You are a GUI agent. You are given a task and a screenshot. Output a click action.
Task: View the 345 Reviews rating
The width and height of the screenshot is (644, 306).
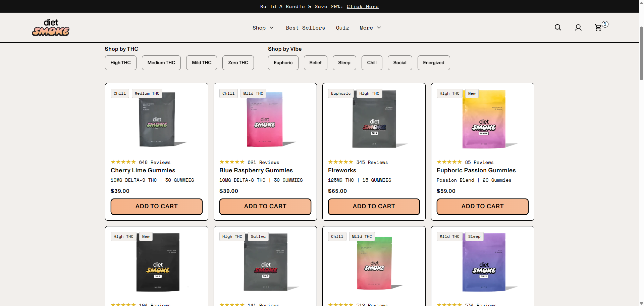[358, 162]
